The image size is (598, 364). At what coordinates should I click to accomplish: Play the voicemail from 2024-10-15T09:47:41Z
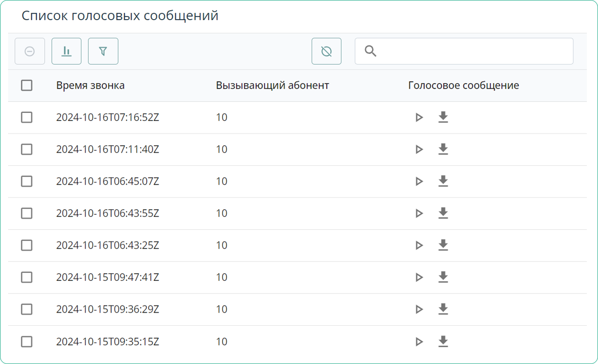point(419,277)
